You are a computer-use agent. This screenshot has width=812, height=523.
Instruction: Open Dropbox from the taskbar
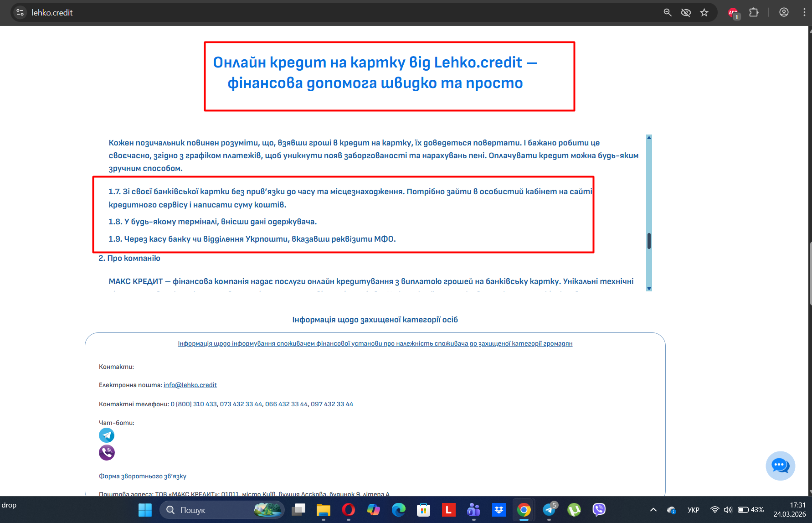[x=499, y=510]
